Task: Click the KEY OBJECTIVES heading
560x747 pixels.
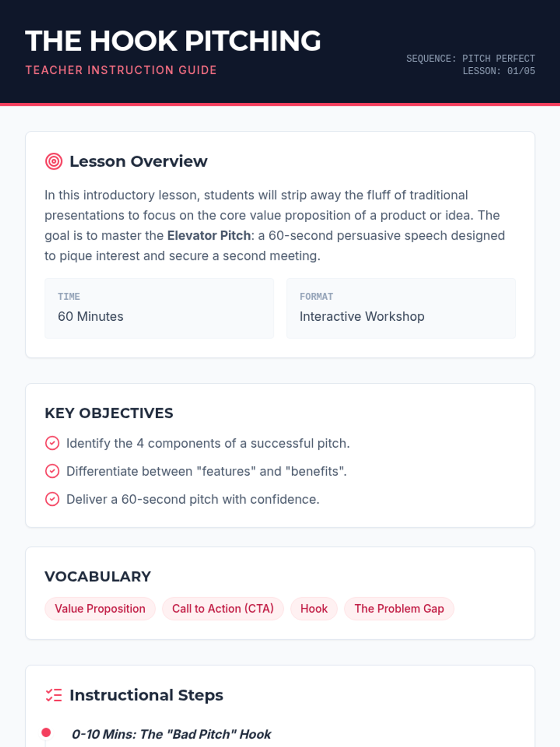Action: pos(109,413)
